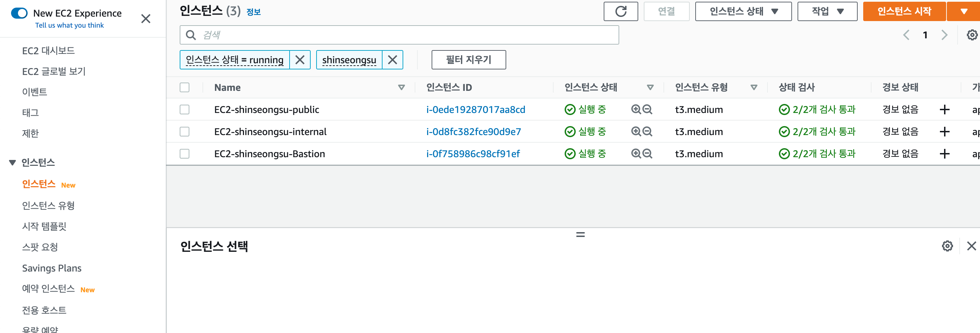Screen dimensions: 980x333
Task: Click the panel resize handle icon
Action: 580,235
